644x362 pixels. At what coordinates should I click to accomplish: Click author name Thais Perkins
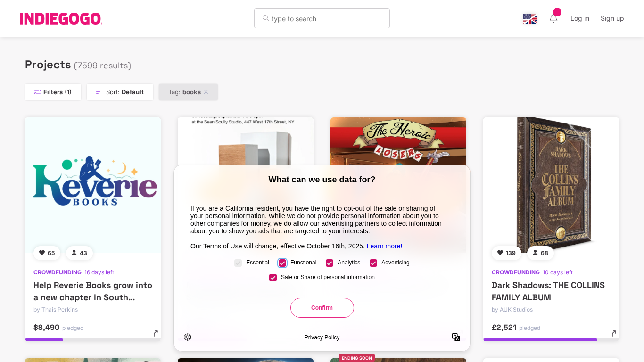click(59, 310)
